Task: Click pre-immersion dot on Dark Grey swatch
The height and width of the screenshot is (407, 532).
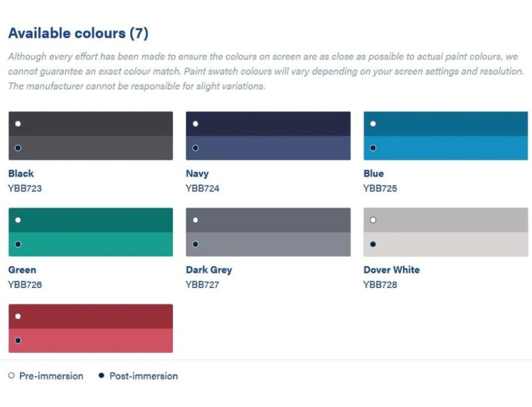Action: point(195,220)
